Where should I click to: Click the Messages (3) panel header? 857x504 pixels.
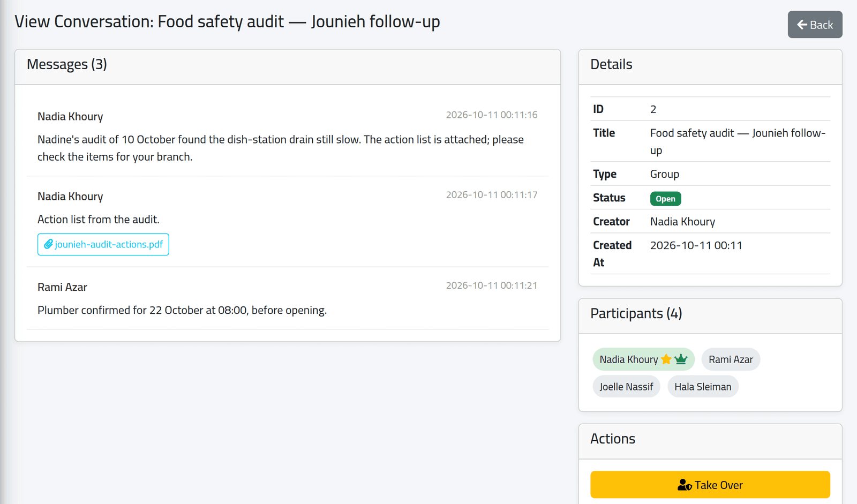coord(288,67)
